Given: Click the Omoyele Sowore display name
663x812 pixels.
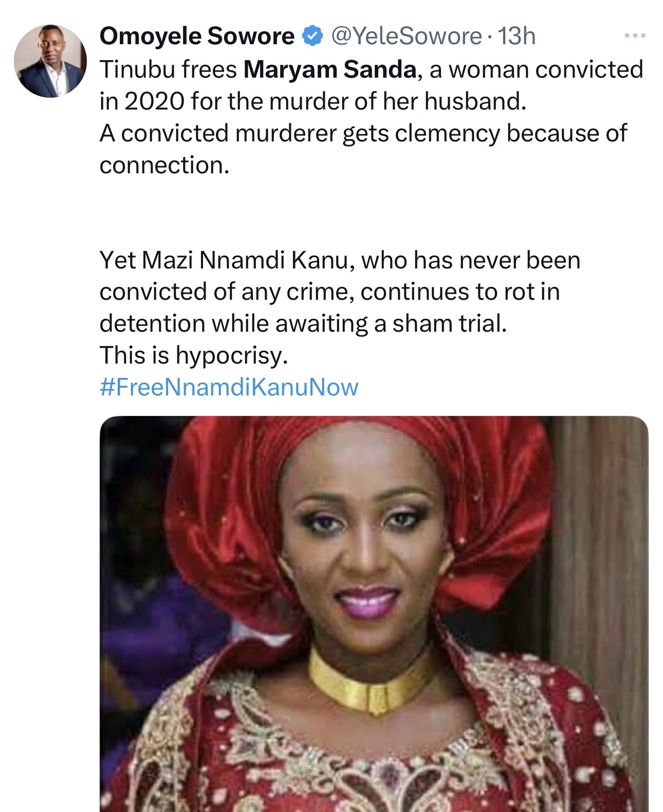Looking at the screenshot, I should (197, 36).
